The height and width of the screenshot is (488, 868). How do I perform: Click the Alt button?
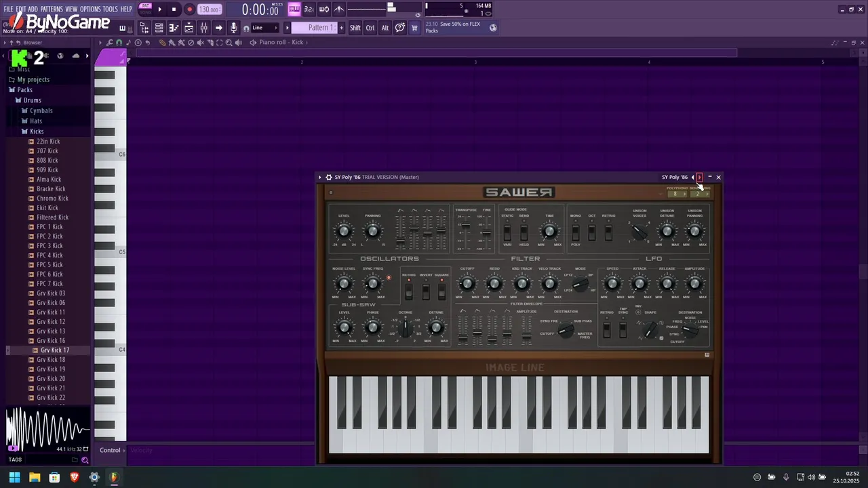[x=385, y=28]
